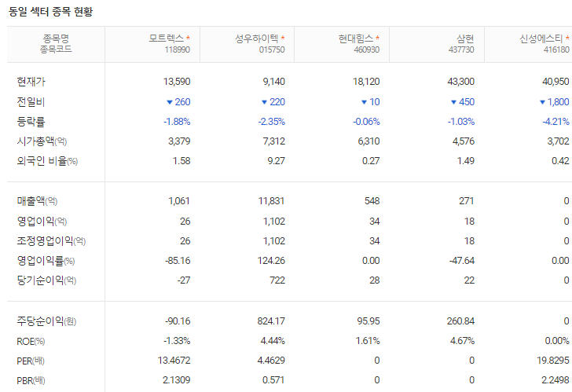Click operating margin value -47.64
572x392 pixels.
pyautogui.click(x=462, y=261)
